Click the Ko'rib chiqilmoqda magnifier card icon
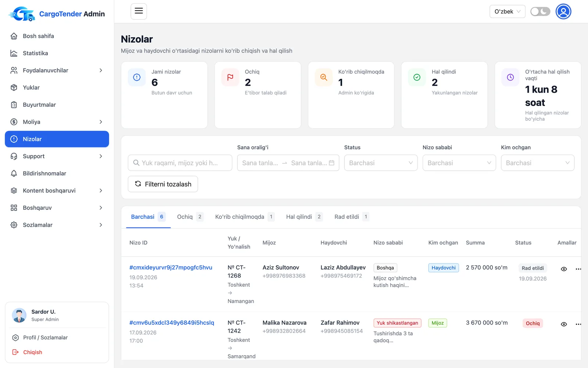This screenshot has width=588, height=368. 323,77
